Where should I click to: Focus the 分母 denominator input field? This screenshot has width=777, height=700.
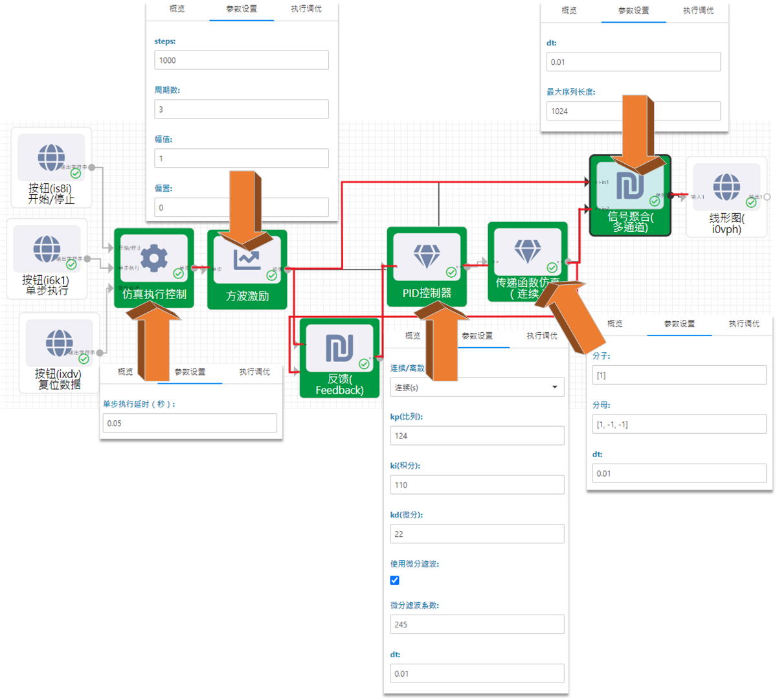point(679,424)
